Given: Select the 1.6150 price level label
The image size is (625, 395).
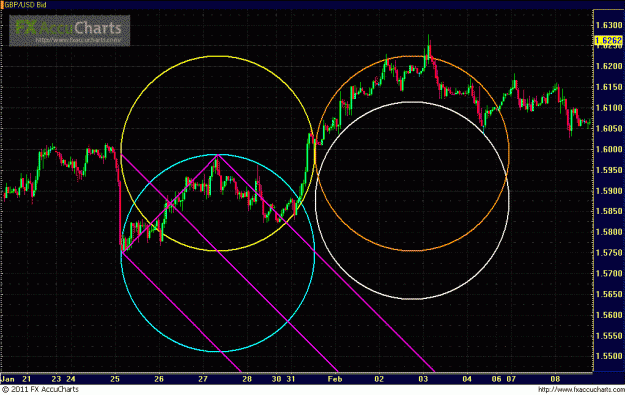Looking at the screenshot, I should point(609,87).
